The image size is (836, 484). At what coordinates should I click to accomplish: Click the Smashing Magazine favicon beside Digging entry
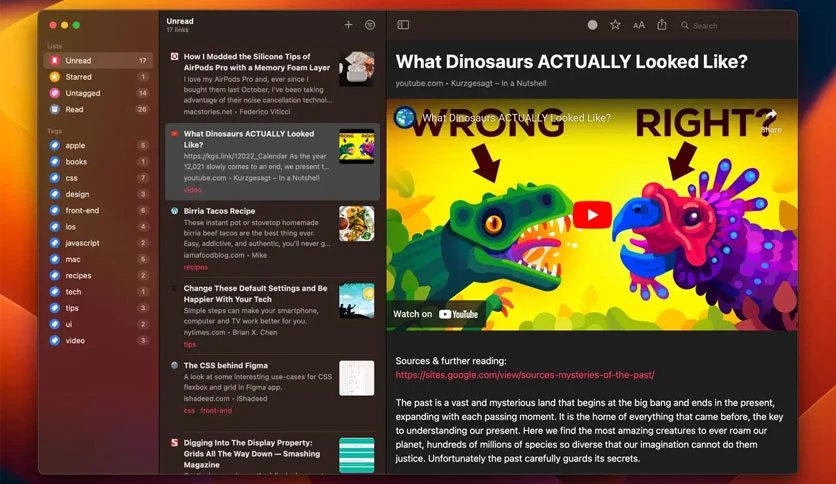[174, 442]
